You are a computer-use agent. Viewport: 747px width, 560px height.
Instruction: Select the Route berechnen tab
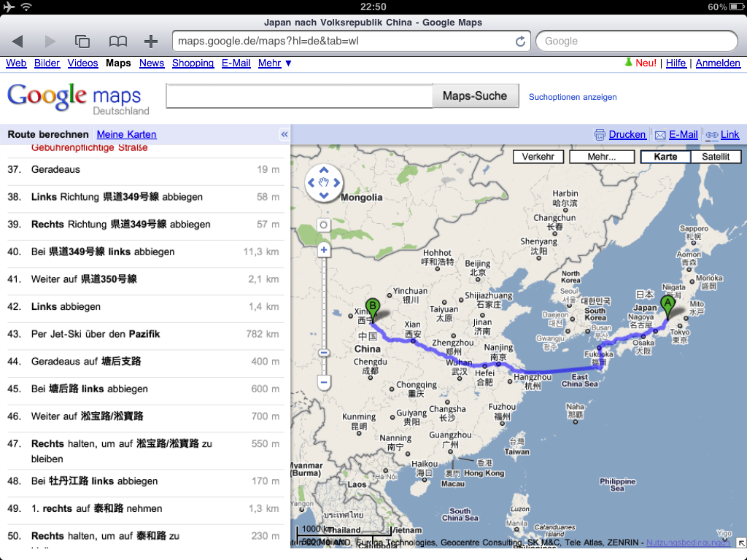click(48, 134)
